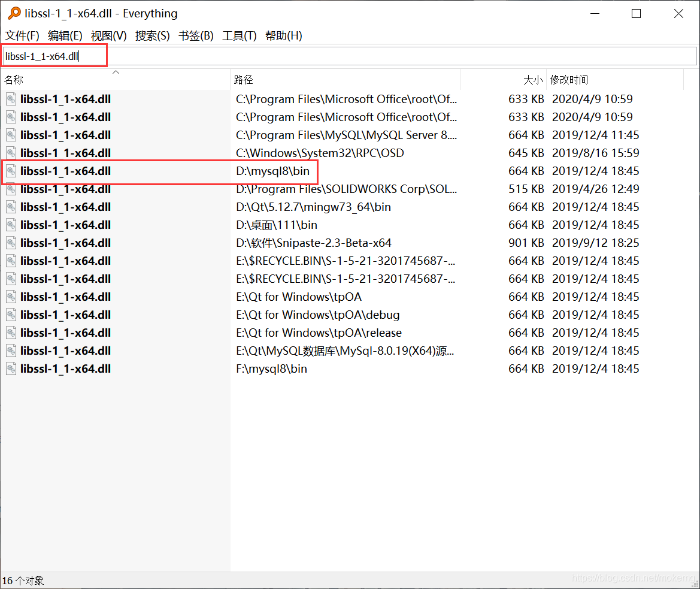Image resolution: width=700 pixels, height=589 pixels.
Task: Click the 515 KB size value
Action: click(526, 189)
